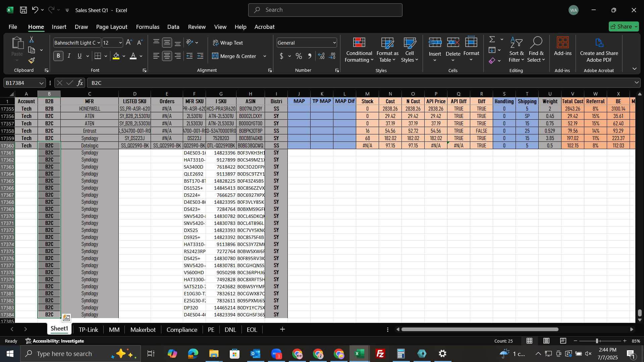Apply Percent Style format

(x=299, y=56)
